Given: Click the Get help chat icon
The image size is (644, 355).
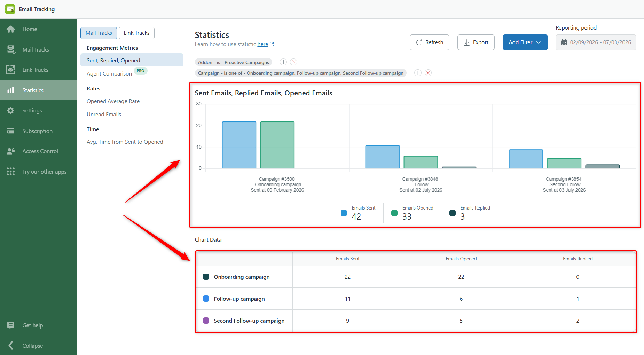Looking at the screenshot, I should coord(11,325).
